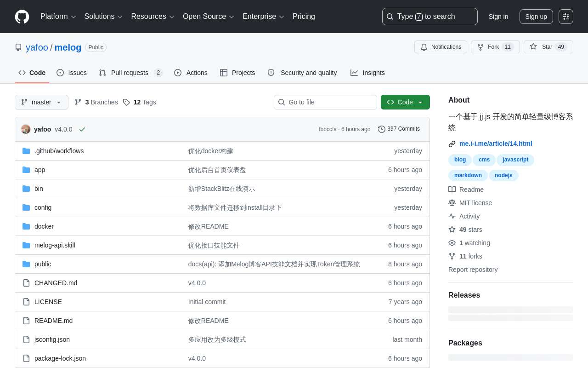
Task: Open the green Code dropdown
Action: tap(405, 102)
